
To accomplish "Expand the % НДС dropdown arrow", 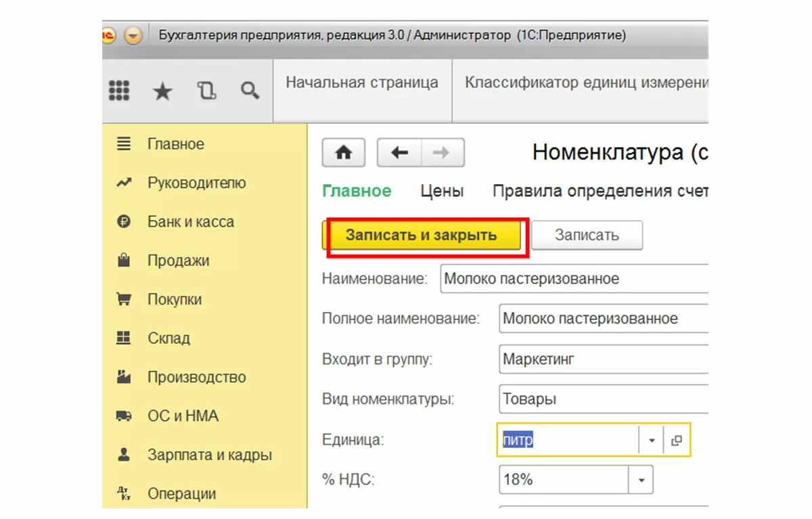I will click(641, 480).
